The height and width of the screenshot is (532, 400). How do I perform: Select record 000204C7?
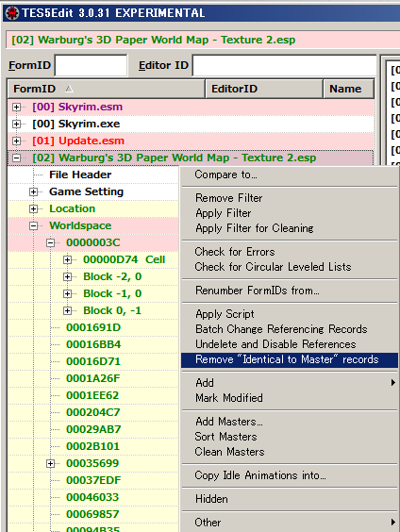pos(93,412)
